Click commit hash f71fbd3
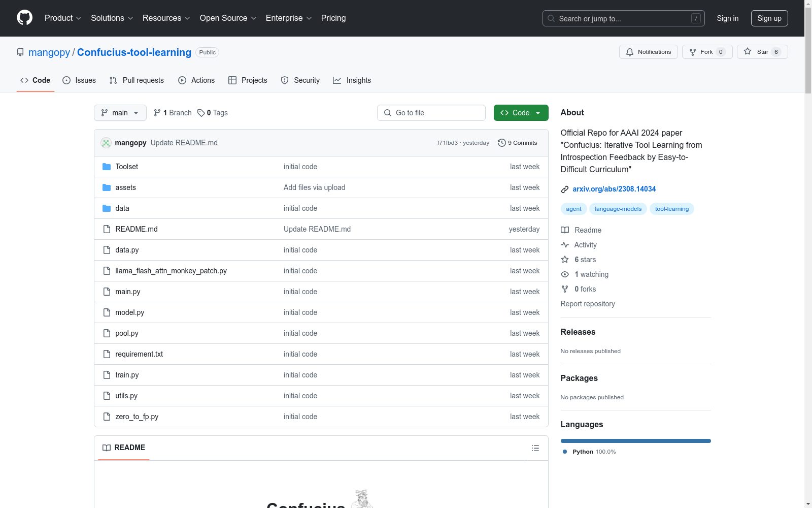The height and width of the screenshot is (508, 812). pos(448,143)
